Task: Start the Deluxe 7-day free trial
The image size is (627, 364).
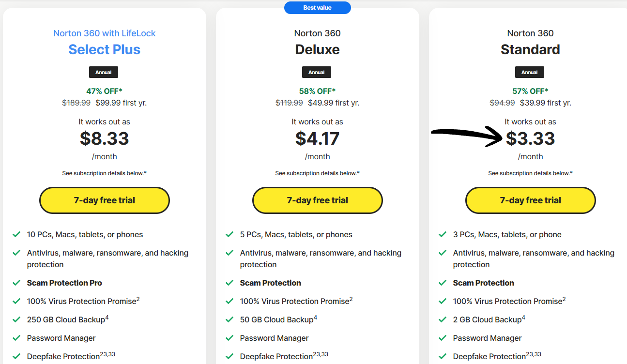Action: 317,200
